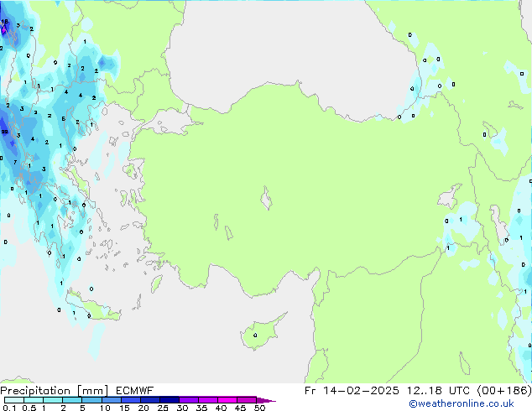The image size is (532, 411).
Task: Click the legend value label '45'
Action: [240, 408]
